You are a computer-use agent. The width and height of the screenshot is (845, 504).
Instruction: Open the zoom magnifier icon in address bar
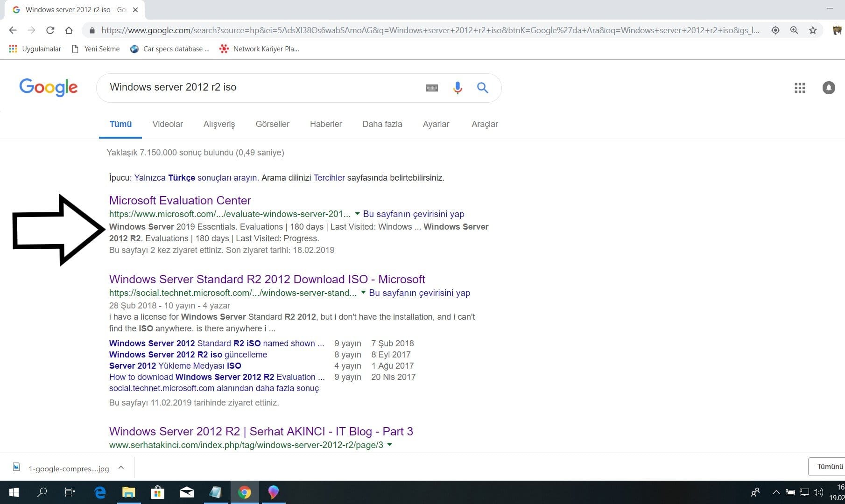click(x=794, y=30)
